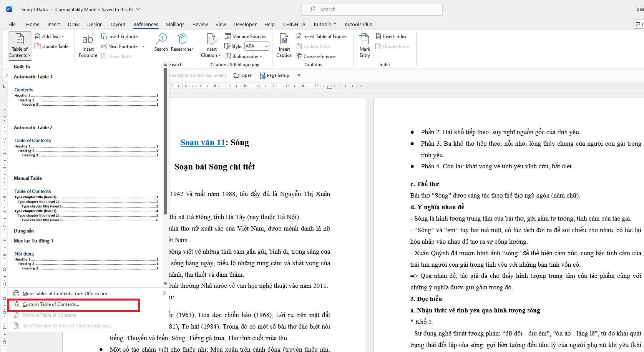Image resolution: width=644 pixels, height=352 pixels.
Task: Click the Mark Entry icon
Action: pos(364,39)
